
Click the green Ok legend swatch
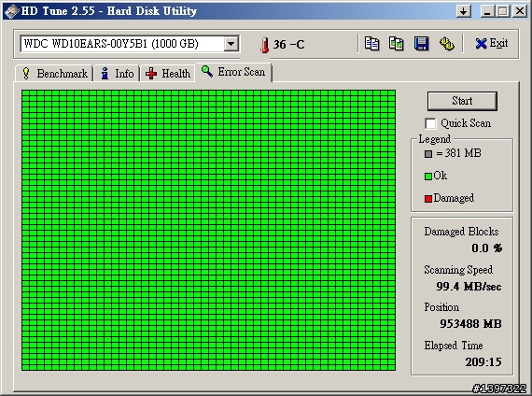(x=428, y=176)
